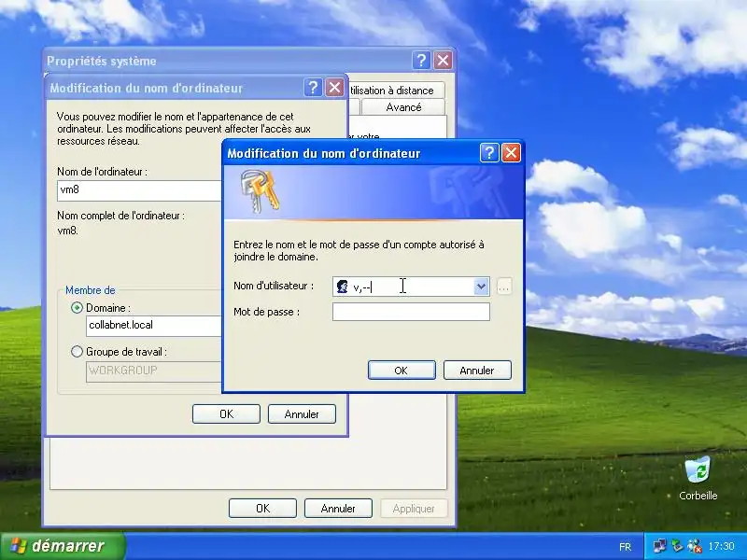Click help in the background rename dialog
The height and width of the screenshot is (560, 747).
point(313,88)
